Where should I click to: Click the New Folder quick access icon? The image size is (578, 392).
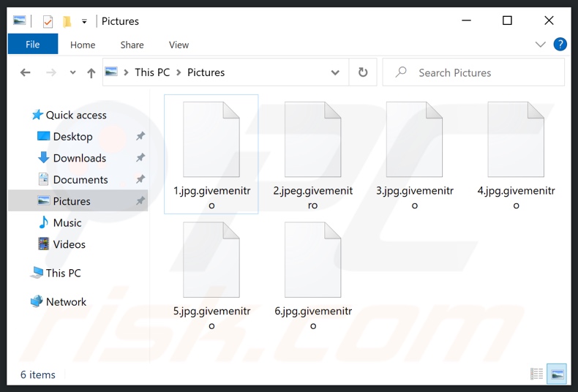[67, 21]
